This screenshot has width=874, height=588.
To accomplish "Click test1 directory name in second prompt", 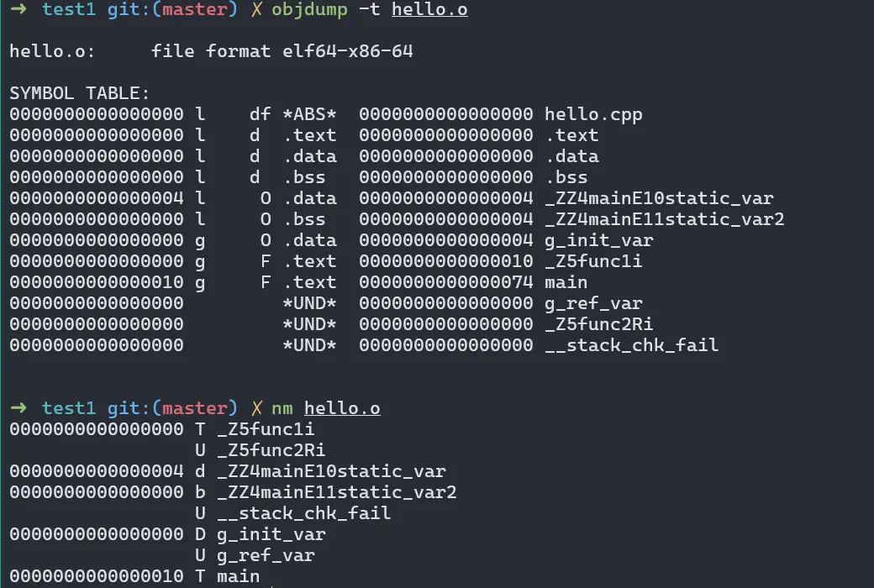I will (x=69, y=409).
